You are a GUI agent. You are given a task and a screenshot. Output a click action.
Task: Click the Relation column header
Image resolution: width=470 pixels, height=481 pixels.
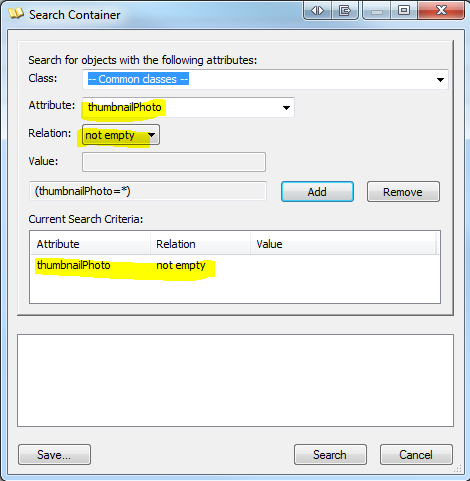point(200,244)
